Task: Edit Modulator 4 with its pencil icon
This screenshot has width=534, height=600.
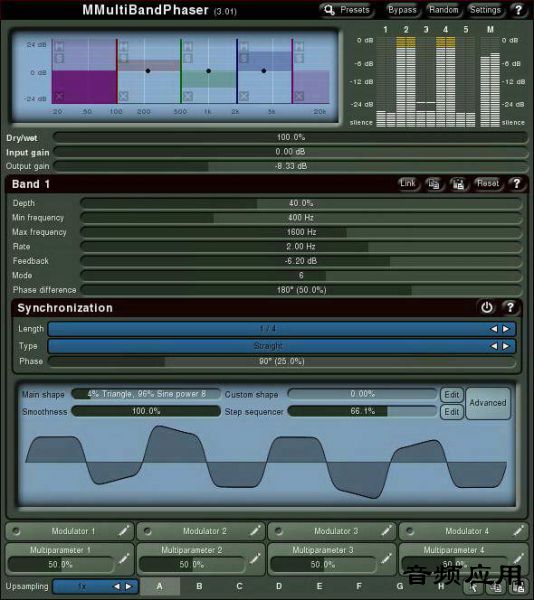Action: pyautogui.click(x=518, y=531)
